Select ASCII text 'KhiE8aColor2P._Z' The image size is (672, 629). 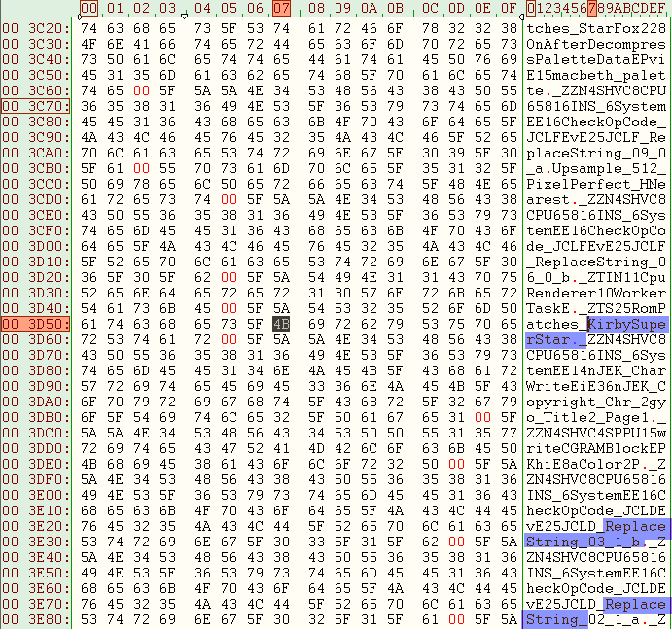tap(596, 464)
